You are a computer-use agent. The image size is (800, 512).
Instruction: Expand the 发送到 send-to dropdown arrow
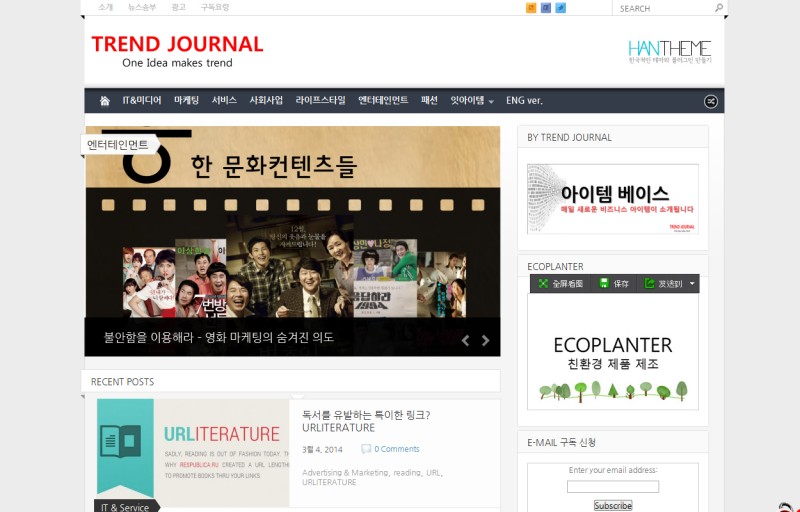[693, 284]
